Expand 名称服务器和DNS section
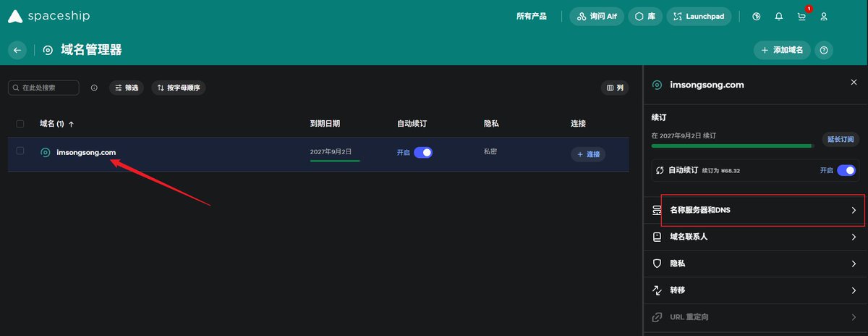Viewport: 868px width, 336px height. click(755, 211)
